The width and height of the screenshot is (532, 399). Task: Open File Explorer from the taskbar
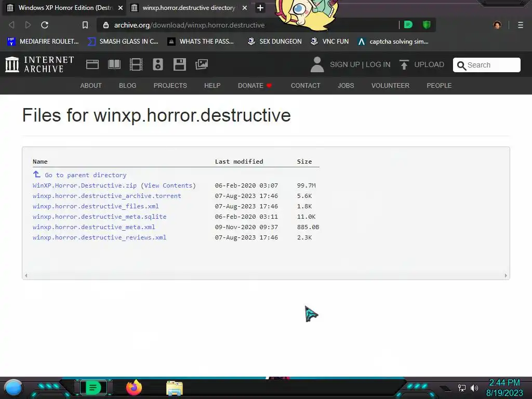(x=175, y=389)
